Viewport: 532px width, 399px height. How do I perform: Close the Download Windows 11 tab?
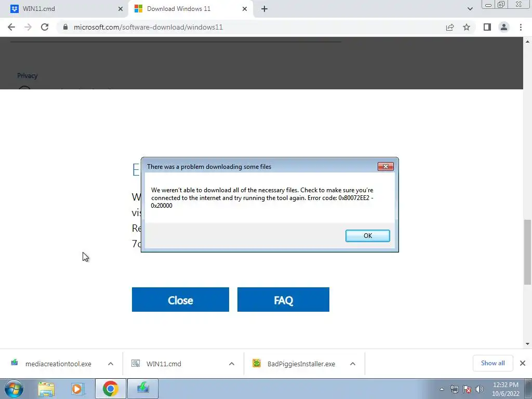tap(245, 9)
